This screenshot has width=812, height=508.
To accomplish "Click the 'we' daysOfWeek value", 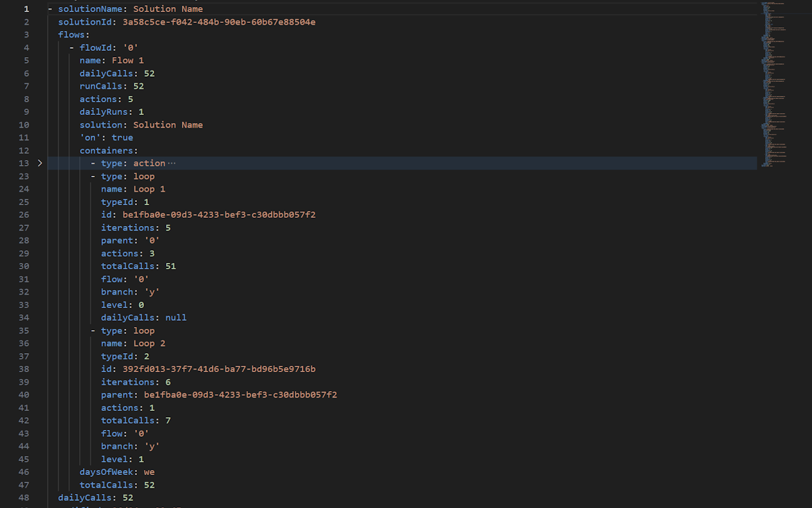I will 149,472.
